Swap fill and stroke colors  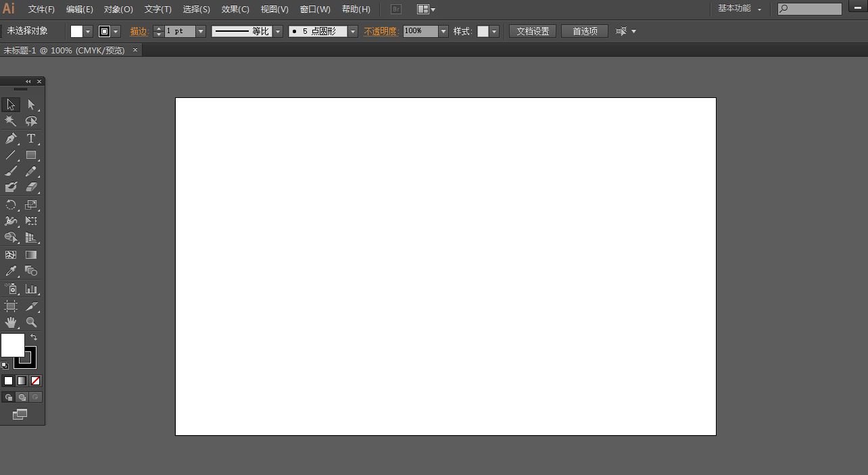click(34, 336)
